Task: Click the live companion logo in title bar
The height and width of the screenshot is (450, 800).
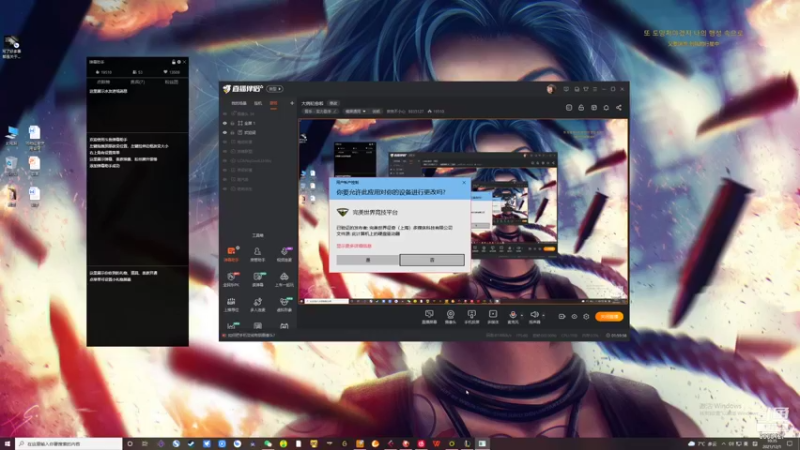Action: pos(243,89)
